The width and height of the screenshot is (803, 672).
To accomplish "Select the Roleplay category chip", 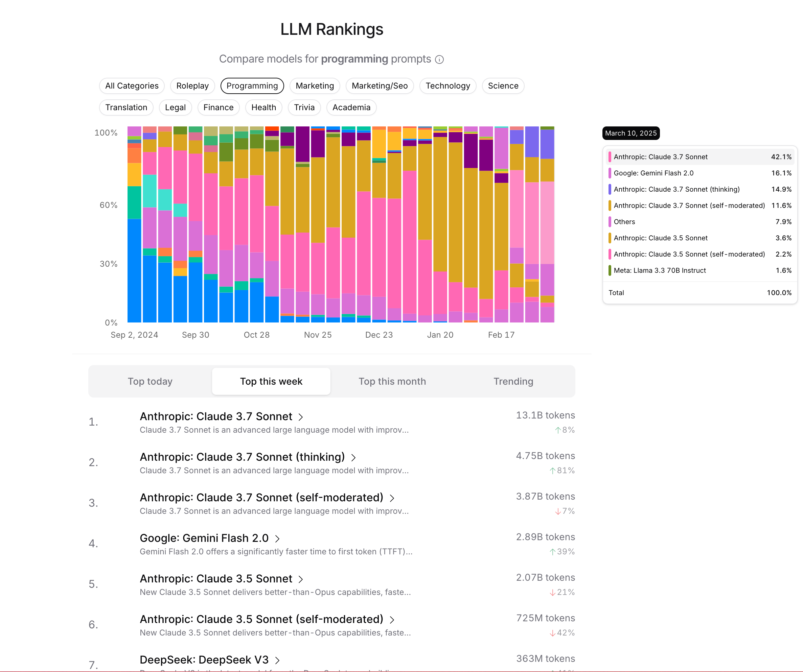I will (192, 86).
